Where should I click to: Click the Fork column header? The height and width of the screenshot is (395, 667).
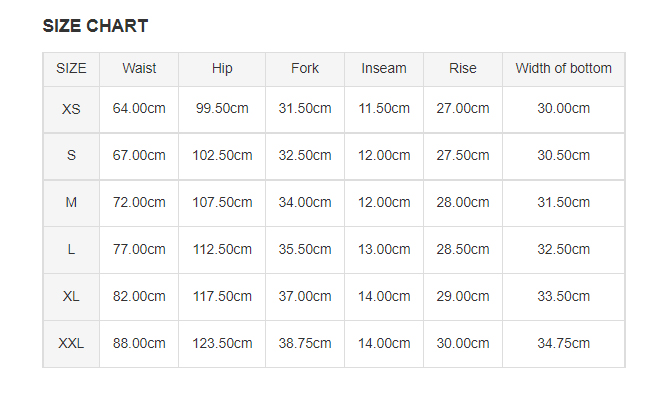[x=305, y=68]
